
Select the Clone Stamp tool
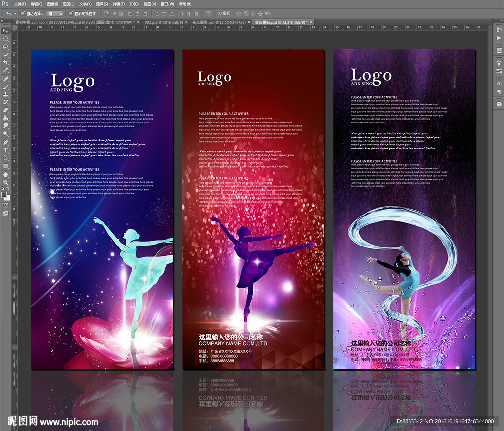pyautogui.click(x=6, y=94)
